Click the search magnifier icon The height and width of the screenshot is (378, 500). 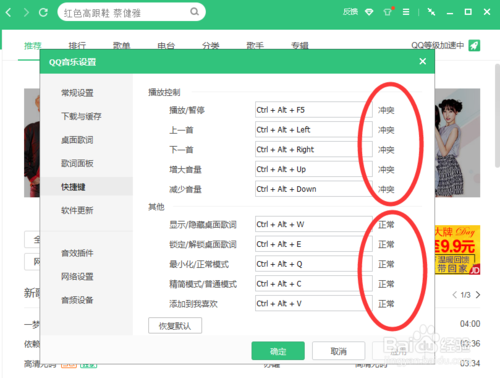pyautogui.click(x=194, y=12)
